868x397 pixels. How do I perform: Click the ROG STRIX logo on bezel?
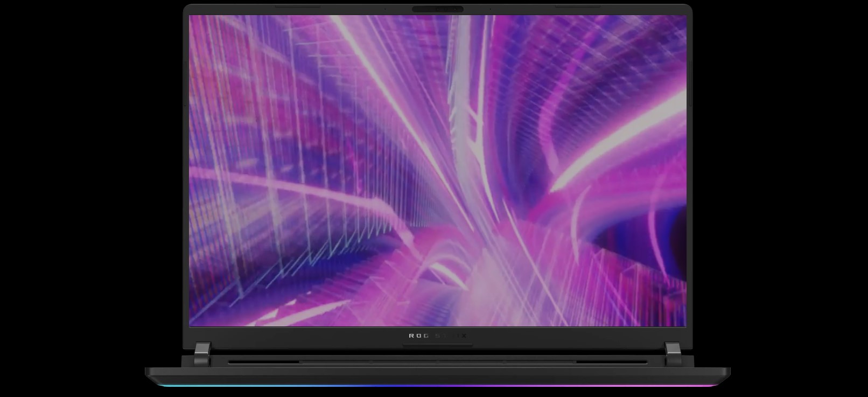point(437,336)
